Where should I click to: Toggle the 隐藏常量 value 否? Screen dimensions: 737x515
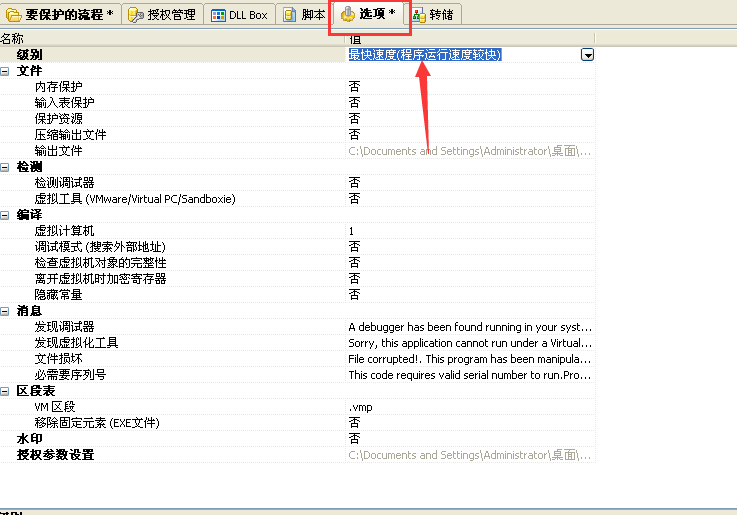354,295
